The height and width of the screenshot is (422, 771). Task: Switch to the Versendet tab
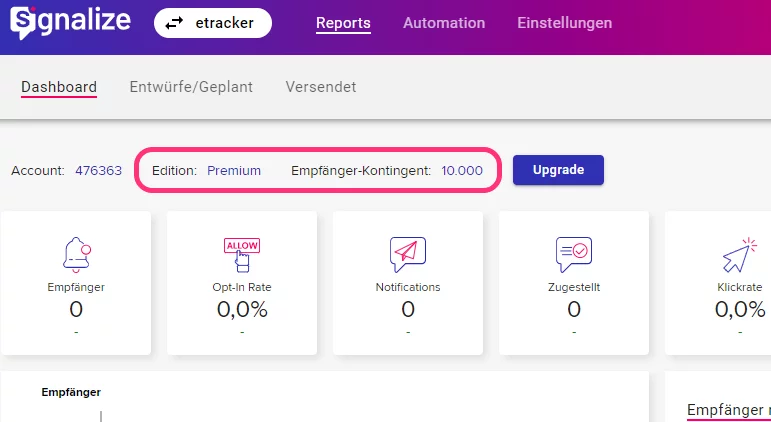click(321, 87)
